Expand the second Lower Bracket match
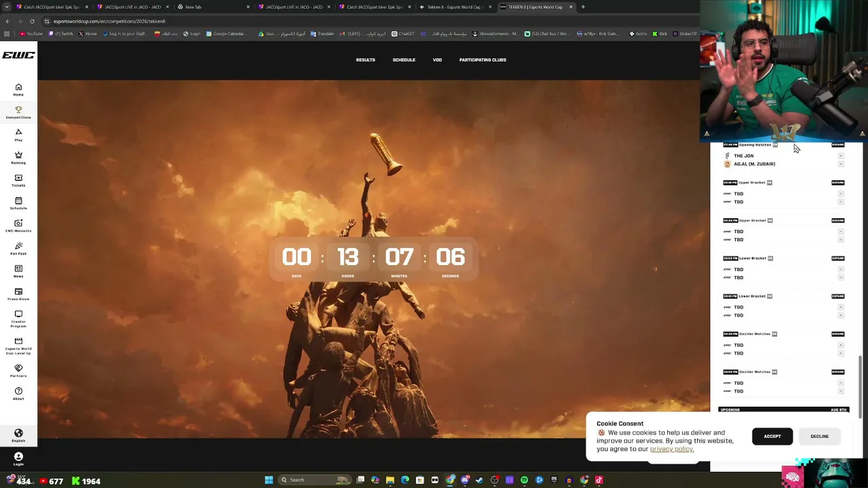The width and height of the screenshot is (868, 488). [838, 296]
